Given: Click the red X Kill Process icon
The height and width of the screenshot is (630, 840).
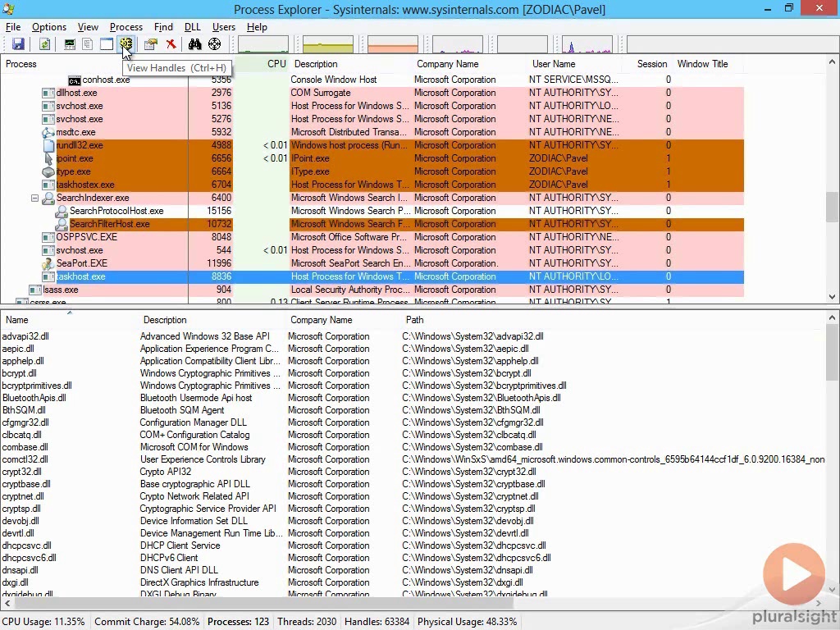Looking at the screenshot, I should click(x=171, y=44).
